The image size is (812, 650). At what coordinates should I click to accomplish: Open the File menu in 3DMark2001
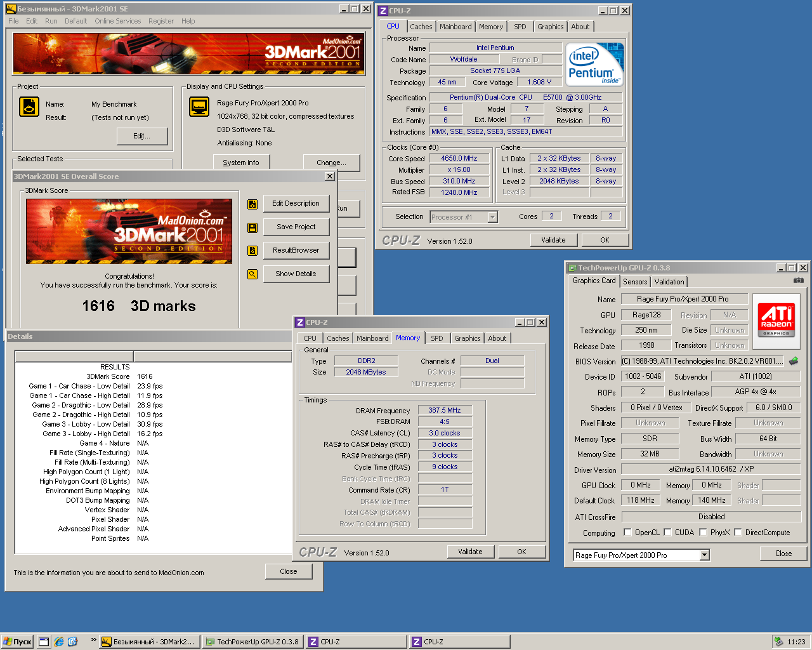click(x=13, y=21)
